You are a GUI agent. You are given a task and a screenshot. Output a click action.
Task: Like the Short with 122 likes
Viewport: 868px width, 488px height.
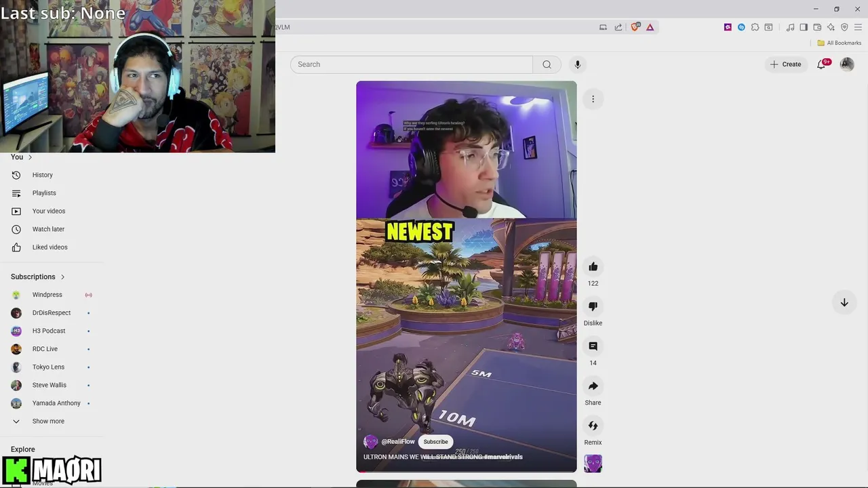point(593,267)
